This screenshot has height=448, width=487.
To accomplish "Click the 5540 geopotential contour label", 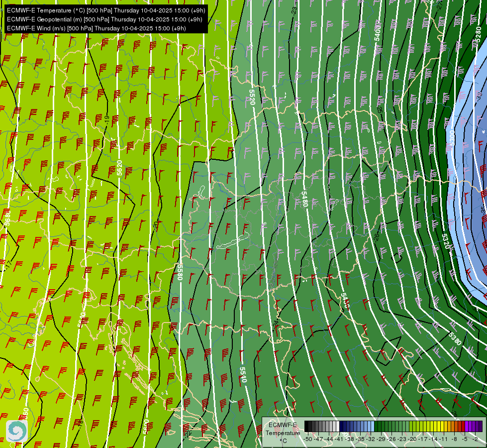I will pos(243,375).
